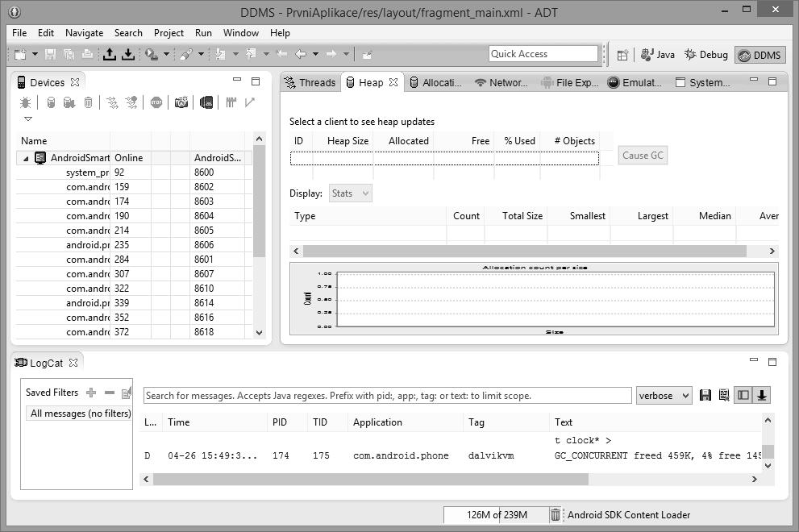Click the Cause GC button
Image resolution: width=799 pixels, height=532 pixels.
point(643,156)
